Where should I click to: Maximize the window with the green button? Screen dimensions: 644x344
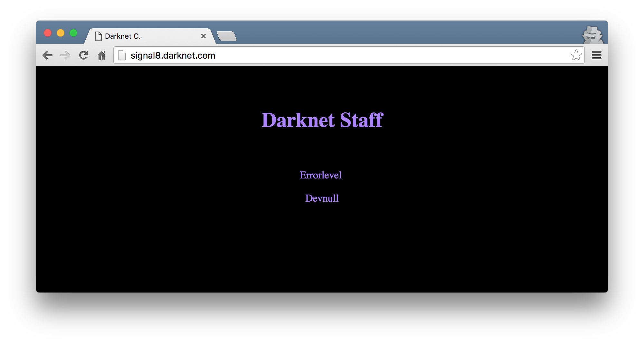coord(73,33)
